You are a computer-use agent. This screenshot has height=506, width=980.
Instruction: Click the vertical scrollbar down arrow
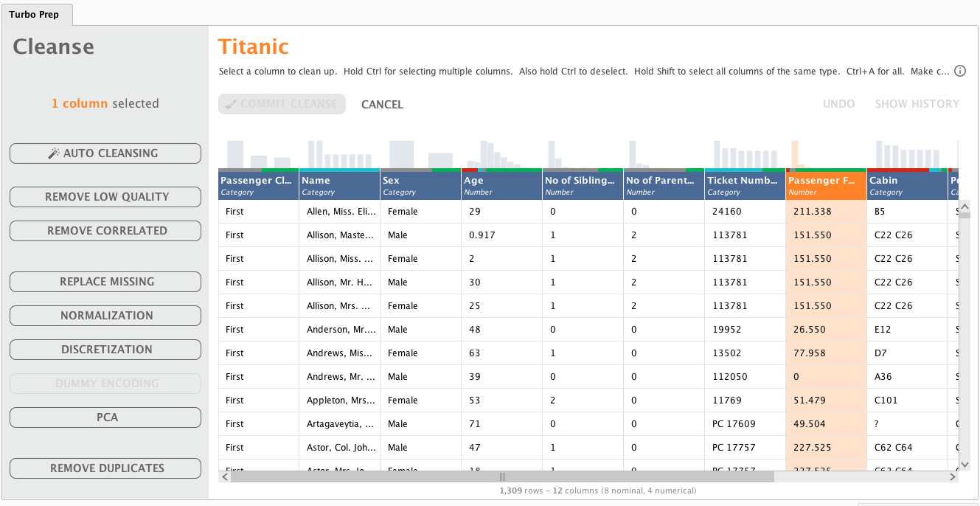(x=965, y=465)
